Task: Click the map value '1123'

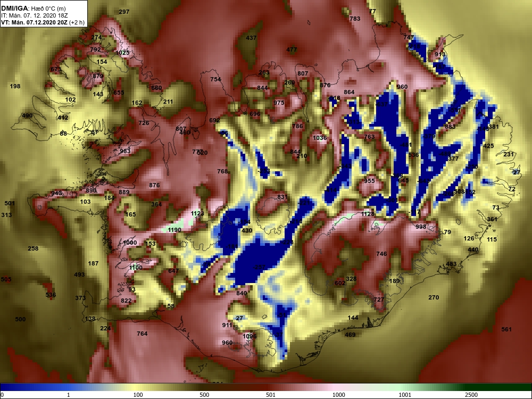Action: point(197,213)
